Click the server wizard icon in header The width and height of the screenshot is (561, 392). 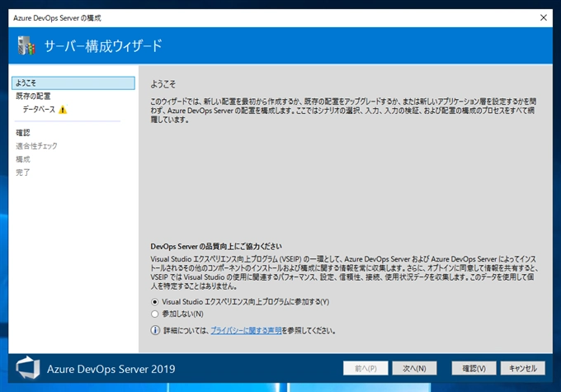coord(26,45)
